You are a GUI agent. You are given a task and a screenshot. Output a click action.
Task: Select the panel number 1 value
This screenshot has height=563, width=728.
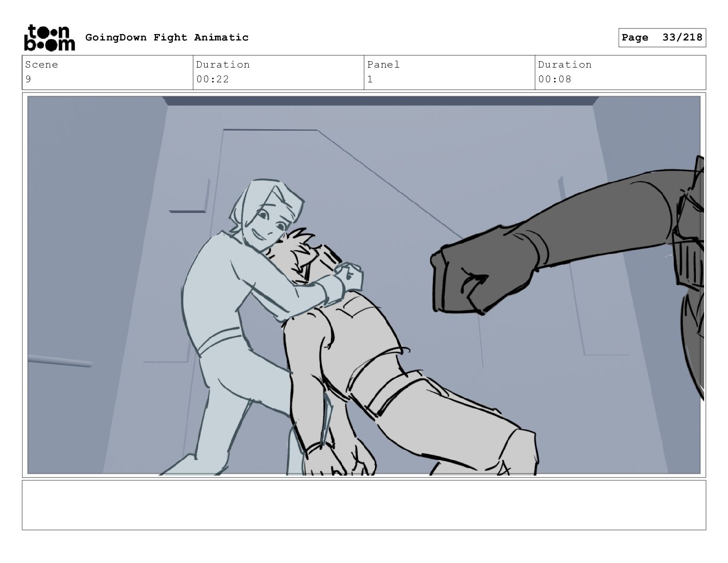coord(370,79)
